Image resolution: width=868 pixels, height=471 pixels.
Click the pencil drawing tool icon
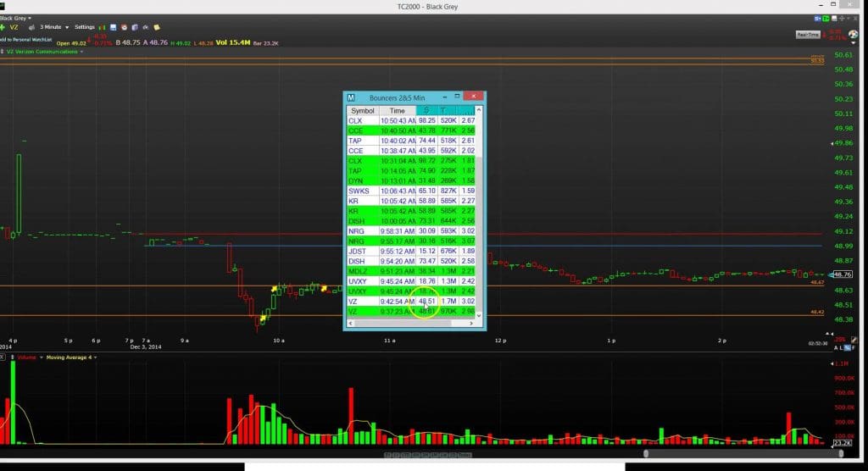click(x=854, y=340)
